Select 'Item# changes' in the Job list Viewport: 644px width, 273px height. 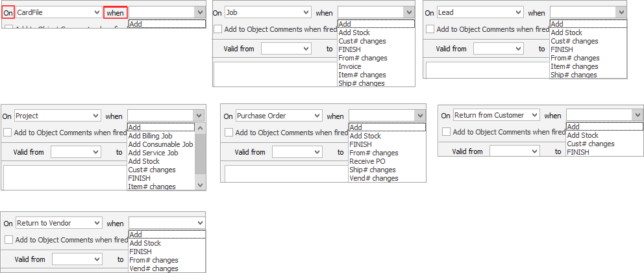coord(376,75)
